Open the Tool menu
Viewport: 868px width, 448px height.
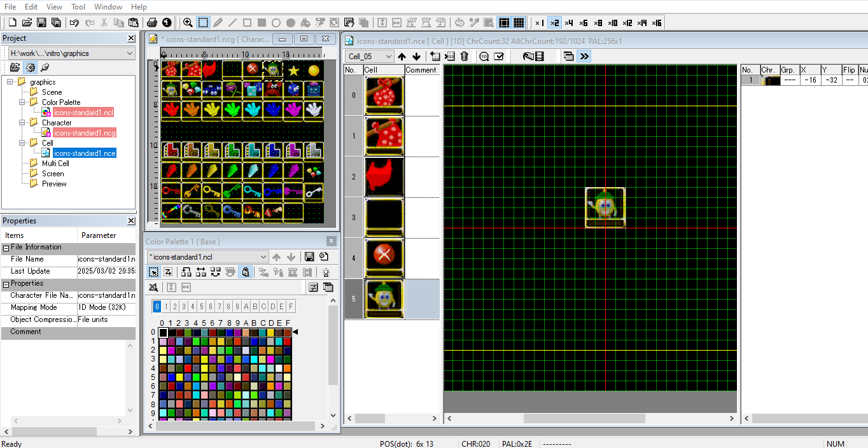(x=78, y=7)
